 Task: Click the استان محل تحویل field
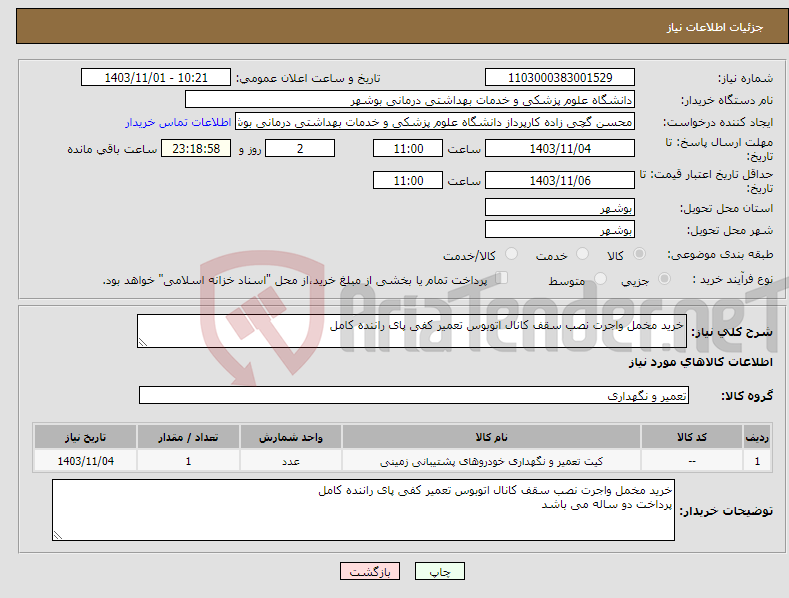pos(560,207)
